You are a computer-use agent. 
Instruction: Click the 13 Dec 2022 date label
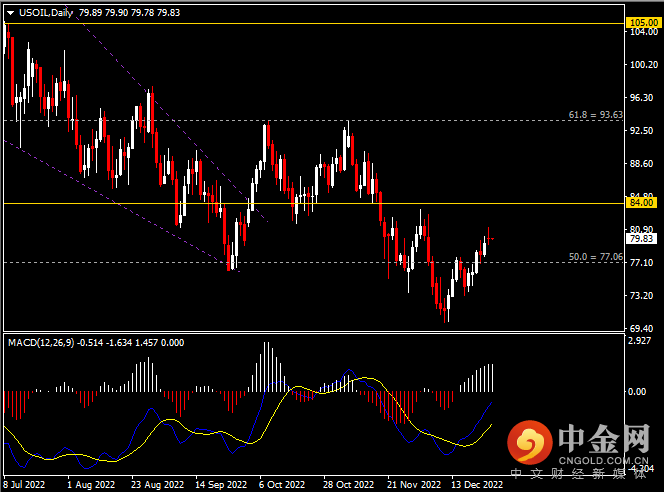coord(477,484)
